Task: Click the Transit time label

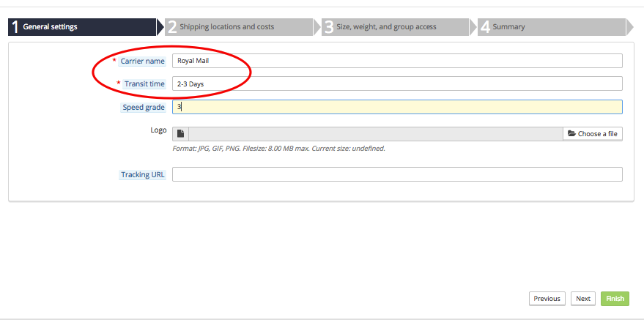Action: click(144, 83)
